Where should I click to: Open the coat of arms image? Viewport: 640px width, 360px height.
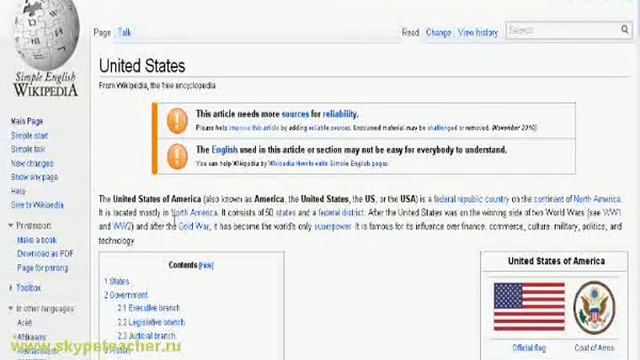[x=594, y=307]
